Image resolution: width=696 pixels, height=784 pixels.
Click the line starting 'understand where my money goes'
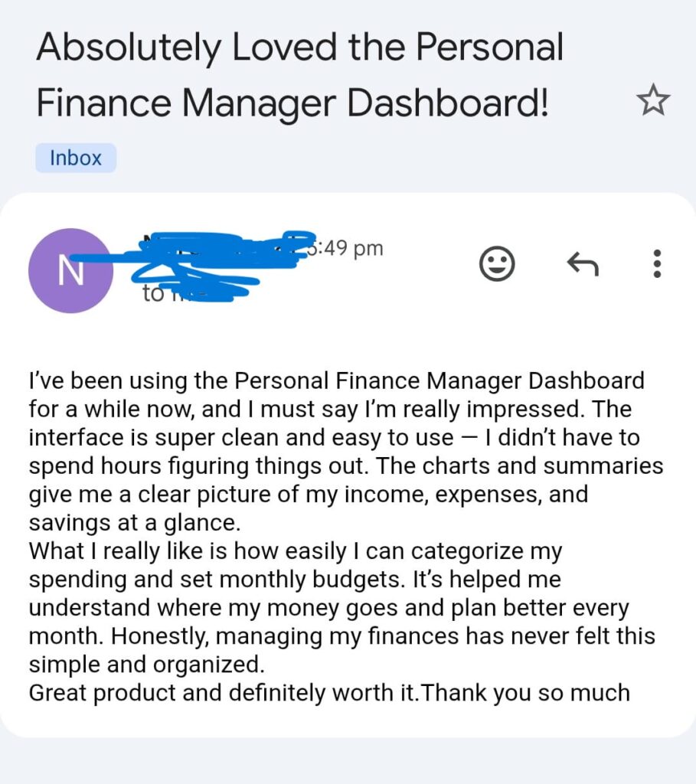click(x=328, y=608)
